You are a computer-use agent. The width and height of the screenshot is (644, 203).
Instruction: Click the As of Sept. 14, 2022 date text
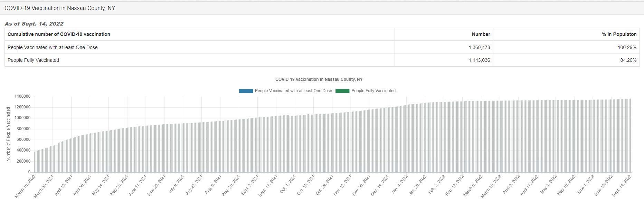[34, 24]
